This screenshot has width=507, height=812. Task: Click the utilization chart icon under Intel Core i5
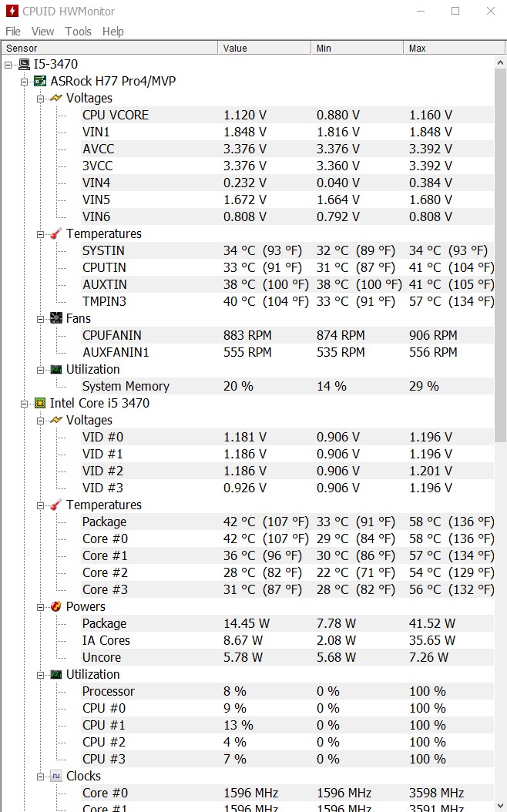tap(56, 674)
